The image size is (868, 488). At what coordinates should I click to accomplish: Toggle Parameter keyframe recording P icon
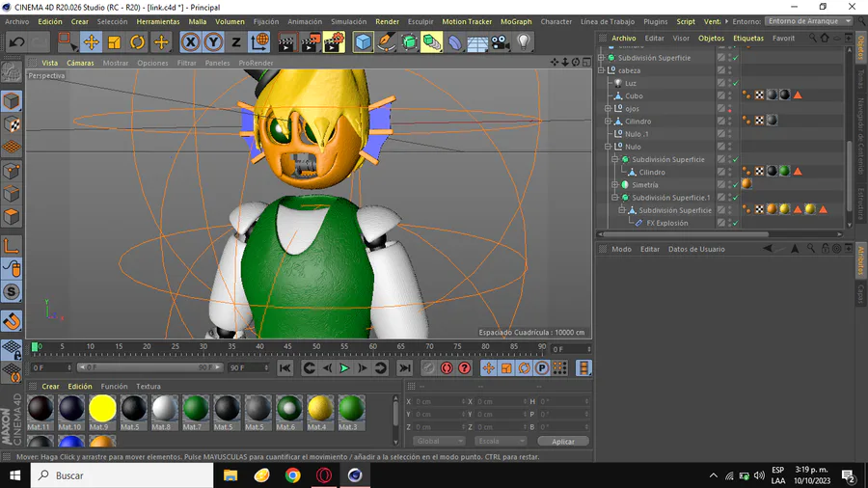click(542, 368)
